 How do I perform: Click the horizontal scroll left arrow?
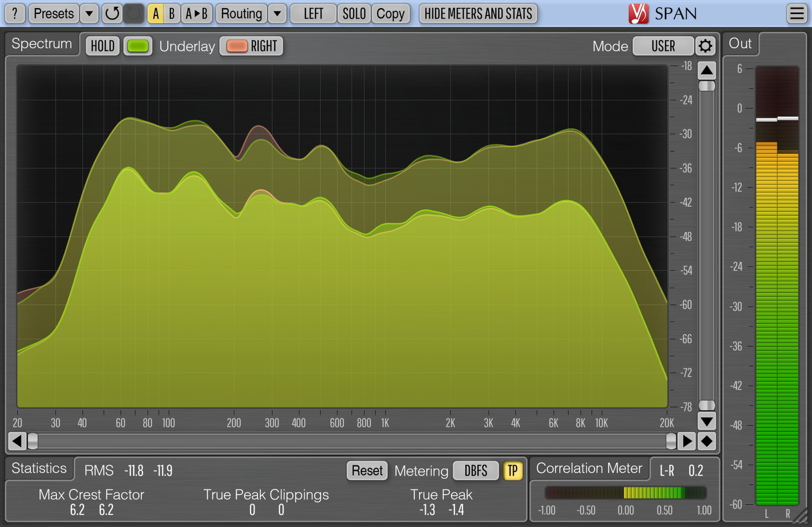point(17,441)
